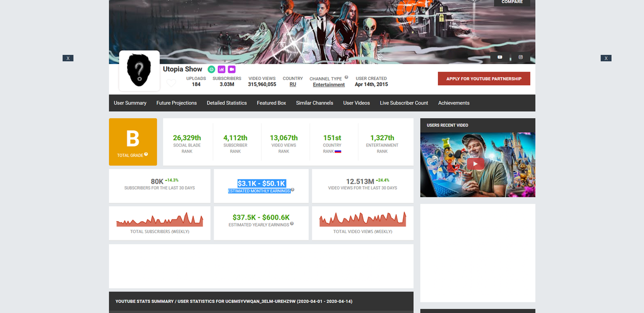Screen dimensions: 644x313
Task: Open the User Videos tab
Action: [356, 103]
